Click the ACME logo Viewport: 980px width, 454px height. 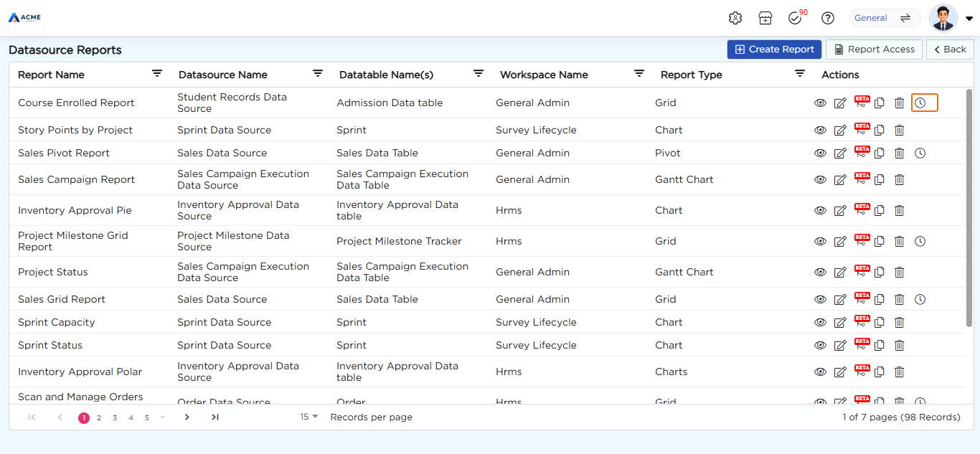pyautogui.click(x=24, y=17)
